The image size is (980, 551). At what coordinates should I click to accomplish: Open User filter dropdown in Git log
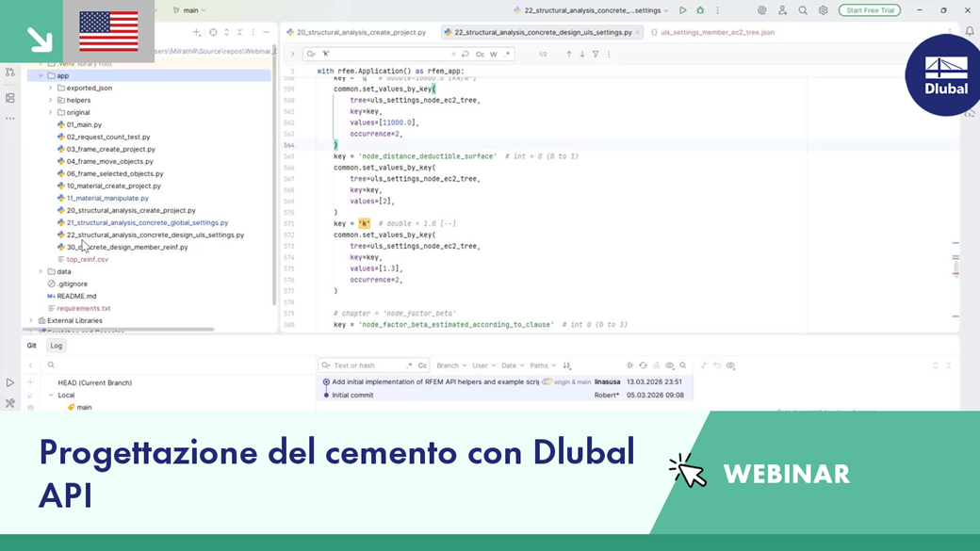coord(483,365)
